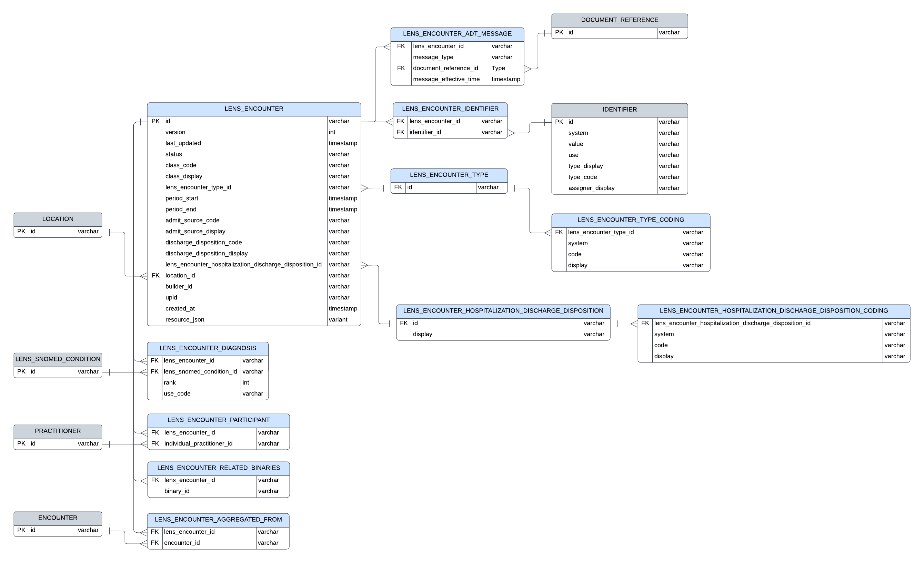Image resolution: width=924 pixels, height=563 pixels.
Task: Select individual_practitioner_id field in participant table
Action: coord(198,444)
